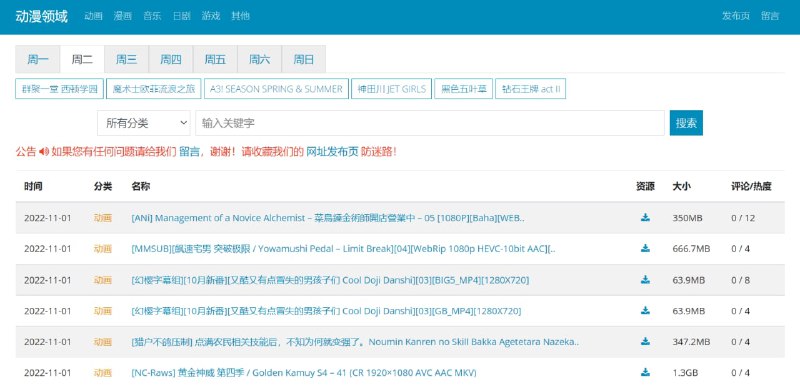The width and height of the screenshot is (800, 387).
Task: Select the A3! SEASON SPRING & SUMMER tag
Action: coord(276,89)
